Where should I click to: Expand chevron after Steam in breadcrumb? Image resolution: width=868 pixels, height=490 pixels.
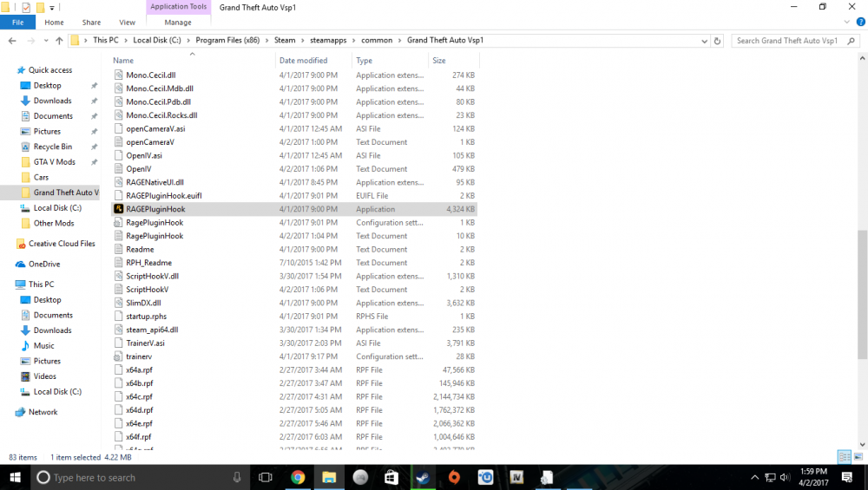pyautogui.click(x=302, y=41)
